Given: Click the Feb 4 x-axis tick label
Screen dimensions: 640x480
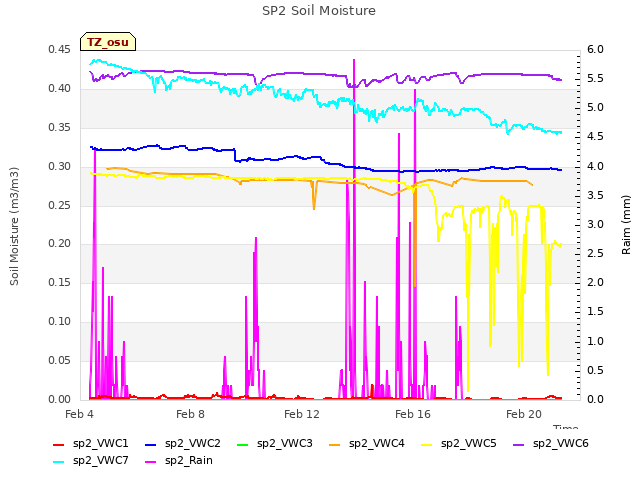Looking at the screenshot, I should point(79,414).
